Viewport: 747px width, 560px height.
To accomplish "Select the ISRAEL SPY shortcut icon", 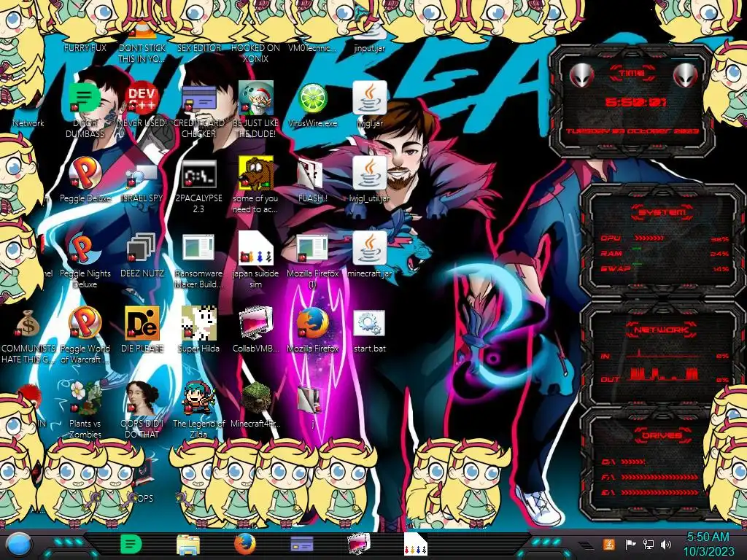I will pyautogui.click(x=142, y=176).
